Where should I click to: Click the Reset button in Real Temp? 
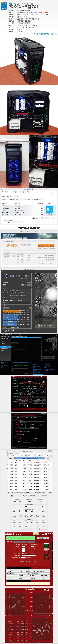(36, 529)
